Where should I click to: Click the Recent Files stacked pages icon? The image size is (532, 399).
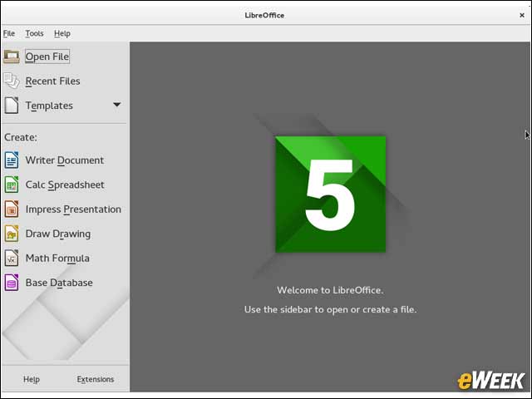pos(12,81)
